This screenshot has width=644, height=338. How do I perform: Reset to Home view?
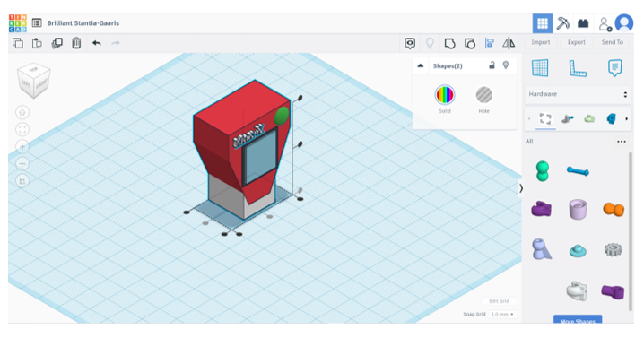coord(22,112)
